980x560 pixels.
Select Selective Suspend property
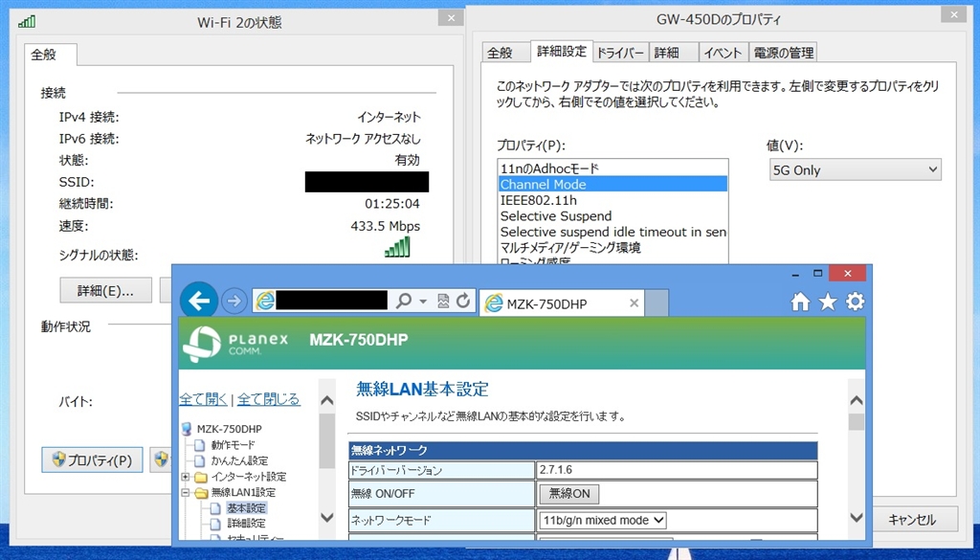[x=612, y=215]
